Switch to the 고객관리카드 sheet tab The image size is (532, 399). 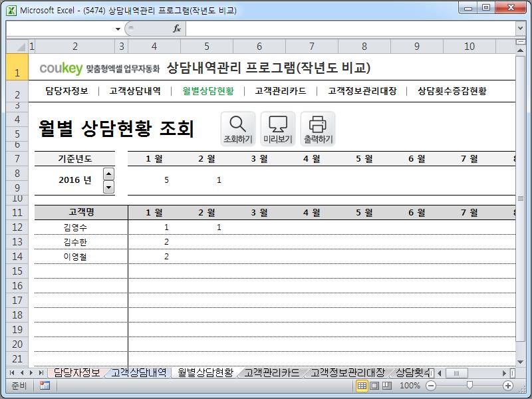click(272, 372)
